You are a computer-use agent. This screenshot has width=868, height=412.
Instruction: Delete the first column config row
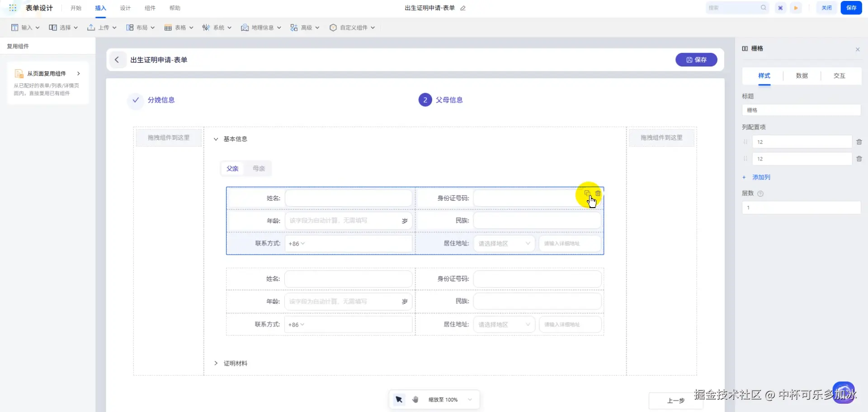(x=859, y=142)
